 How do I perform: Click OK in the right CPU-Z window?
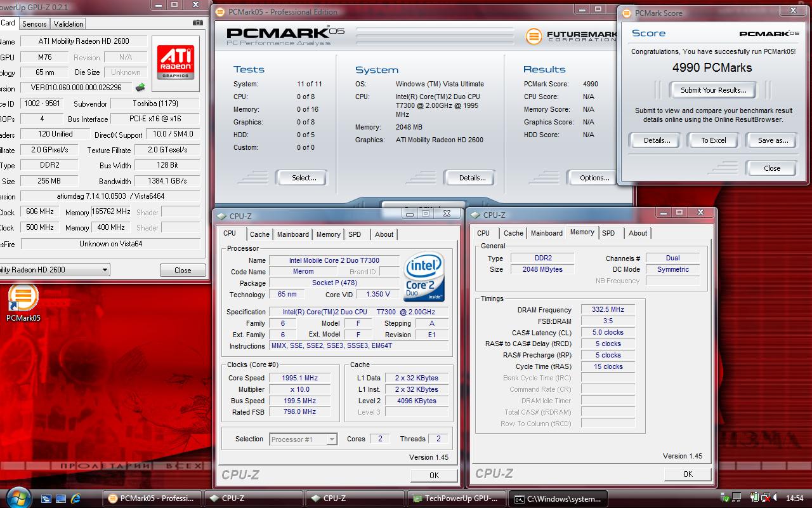pos(688,474)
